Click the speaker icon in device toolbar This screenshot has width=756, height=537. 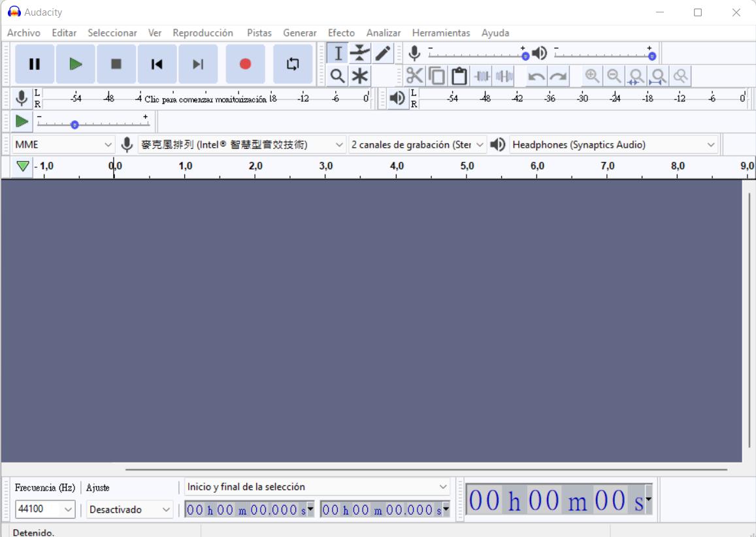coord(497,144)
